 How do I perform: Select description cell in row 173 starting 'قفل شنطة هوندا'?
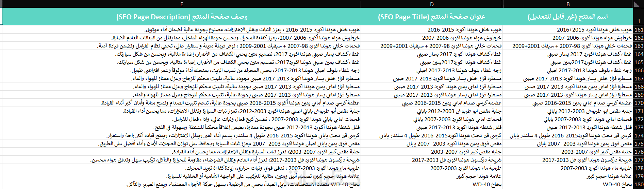pos(182,127)
